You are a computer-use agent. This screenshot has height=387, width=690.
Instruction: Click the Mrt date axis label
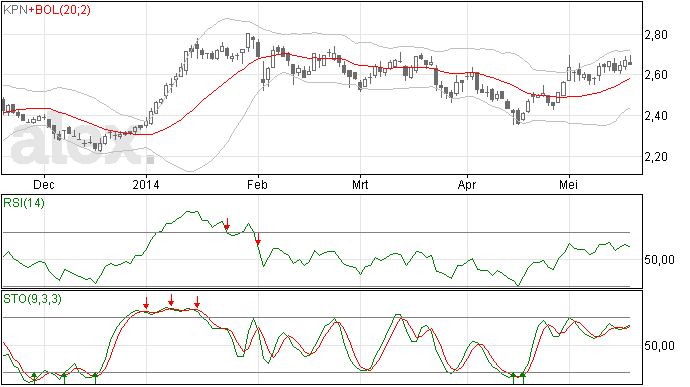click(x=360, y=184)
